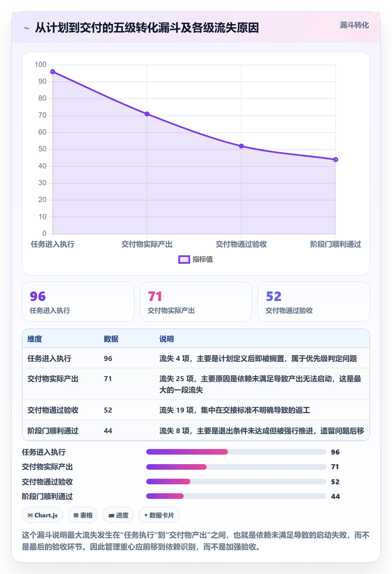Select the 交付物实际产出 table row cell

coord(53,379)
